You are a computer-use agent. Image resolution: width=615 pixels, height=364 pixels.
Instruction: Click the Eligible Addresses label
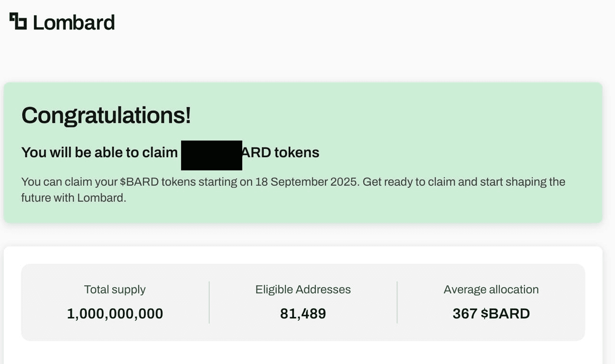tap(303, 290)
